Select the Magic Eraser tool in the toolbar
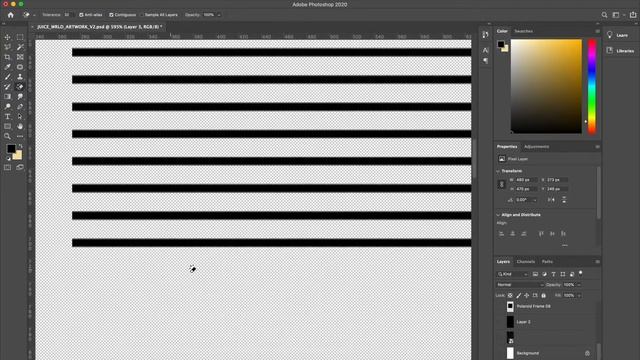The image size is (640, 360). pyautogui.click(x=20, y=87)
